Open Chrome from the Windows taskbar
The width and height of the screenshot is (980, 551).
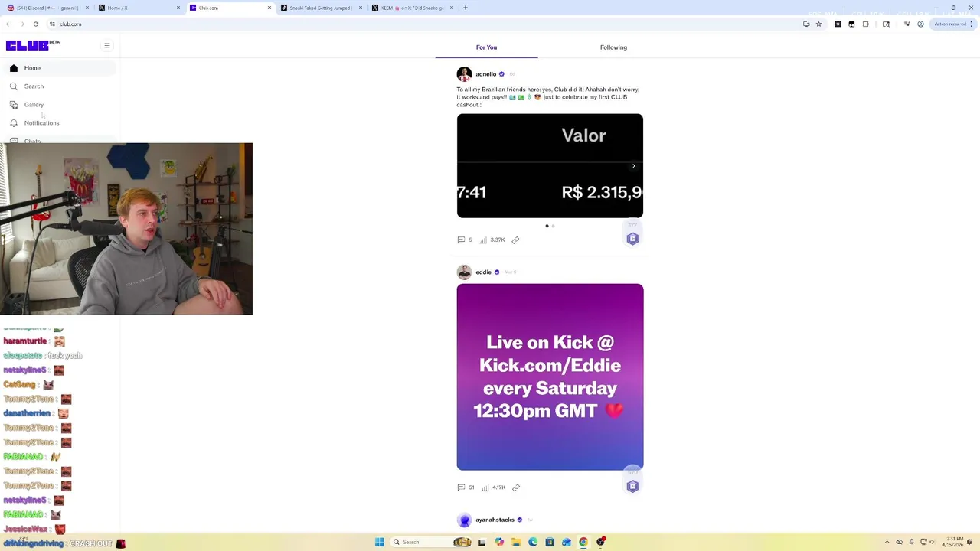point(583,543)
